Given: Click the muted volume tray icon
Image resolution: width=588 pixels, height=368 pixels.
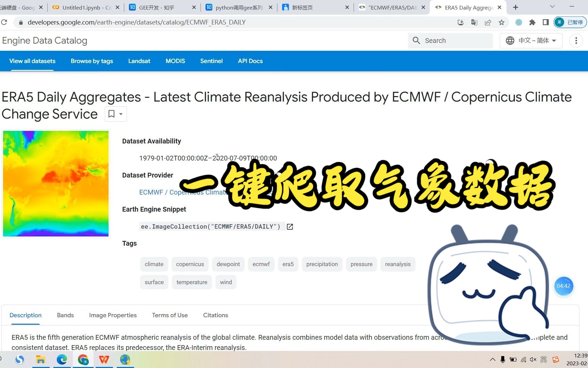Looking at the screenshot, I should pyautogui.click(x=533, y=359).
